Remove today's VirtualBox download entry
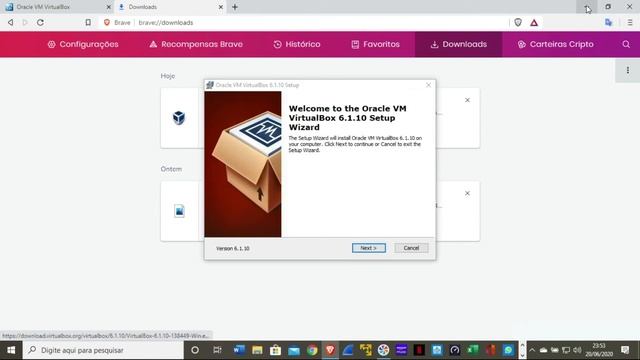The width and height of the screenshot is (640, 360). (467, 100)
